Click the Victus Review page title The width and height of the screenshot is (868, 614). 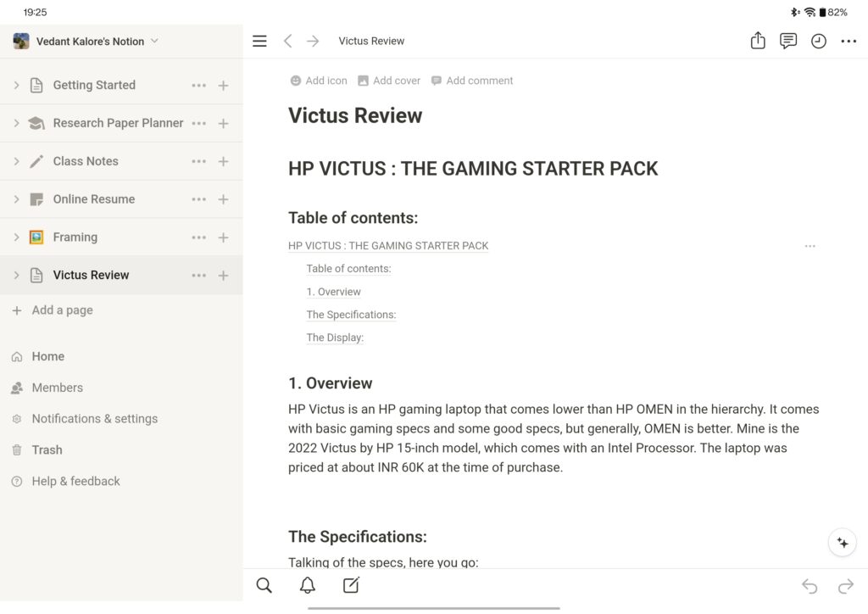coord(355,115)
